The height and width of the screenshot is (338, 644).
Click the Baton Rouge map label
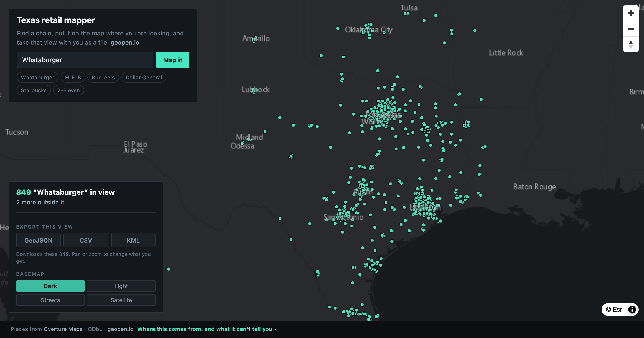tap(535, 187)
